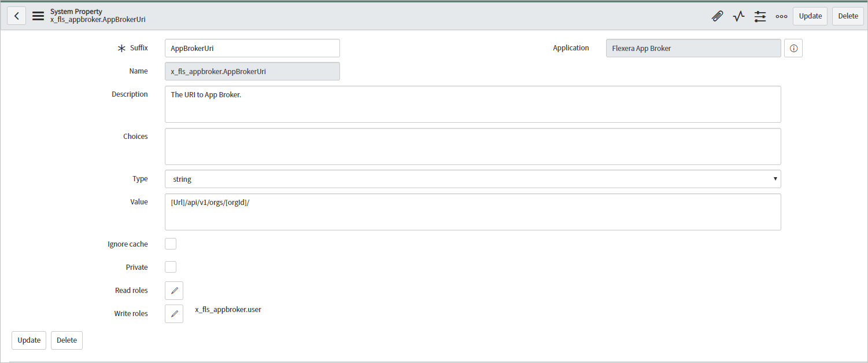Click the Application label
This screenshot has height=363, width=868.
point(571,48)
